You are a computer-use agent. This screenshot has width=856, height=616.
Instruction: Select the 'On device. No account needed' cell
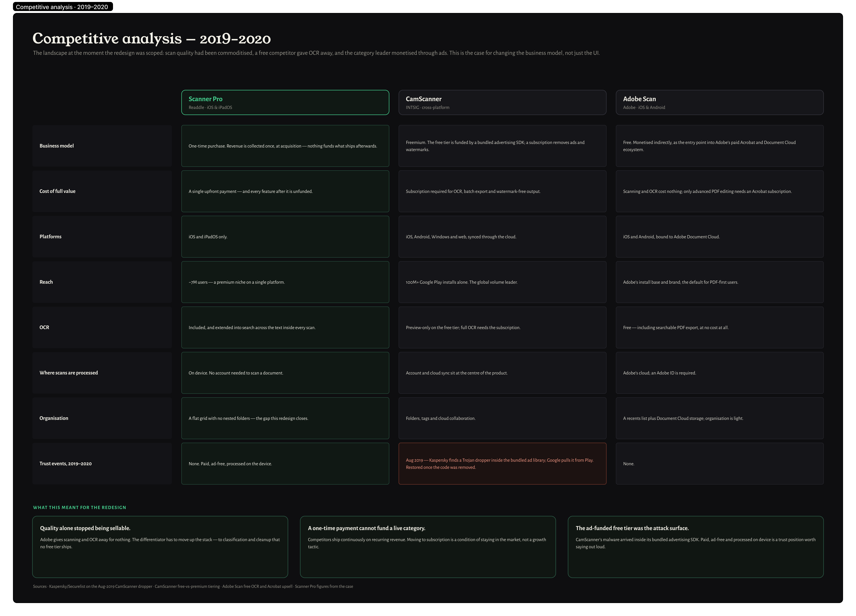285,373
